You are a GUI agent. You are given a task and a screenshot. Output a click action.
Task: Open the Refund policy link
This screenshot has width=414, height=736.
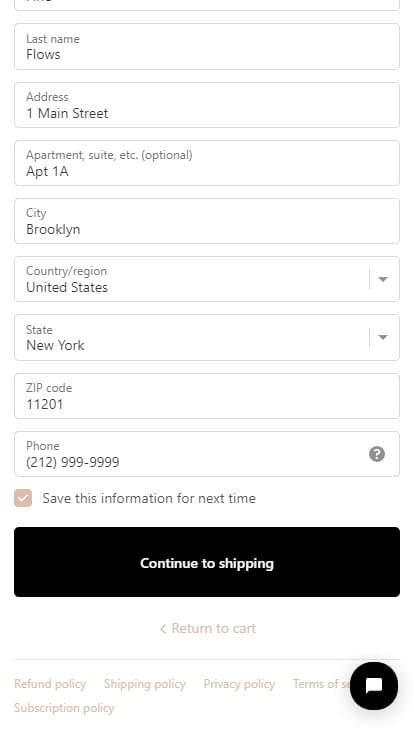click(50, 684)
